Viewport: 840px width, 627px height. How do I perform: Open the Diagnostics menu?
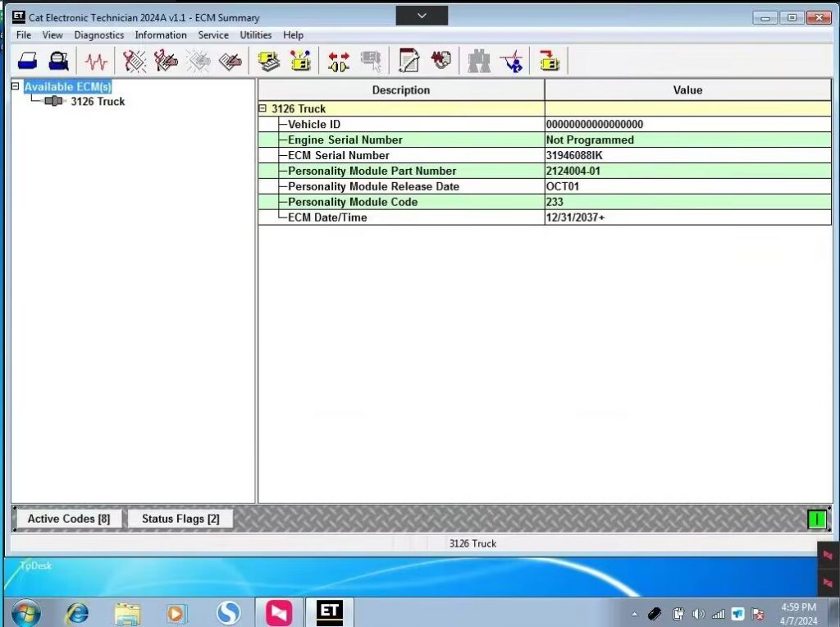point(98,35)
